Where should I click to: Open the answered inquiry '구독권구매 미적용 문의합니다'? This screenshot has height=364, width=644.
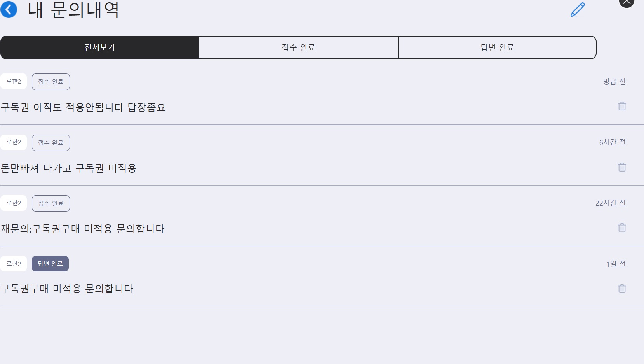click(x=67, y=289)
